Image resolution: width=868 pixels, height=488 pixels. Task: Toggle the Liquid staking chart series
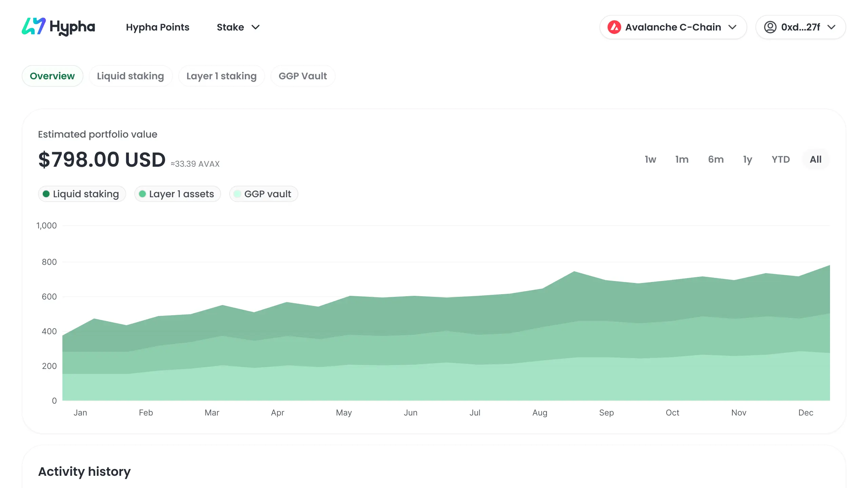(x=82, y=194)
